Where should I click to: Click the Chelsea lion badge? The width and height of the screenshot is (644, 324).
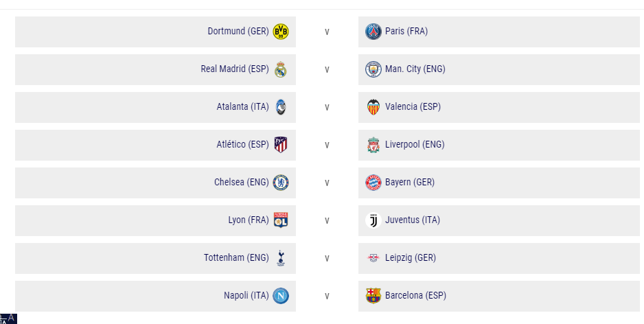point(281,183)
